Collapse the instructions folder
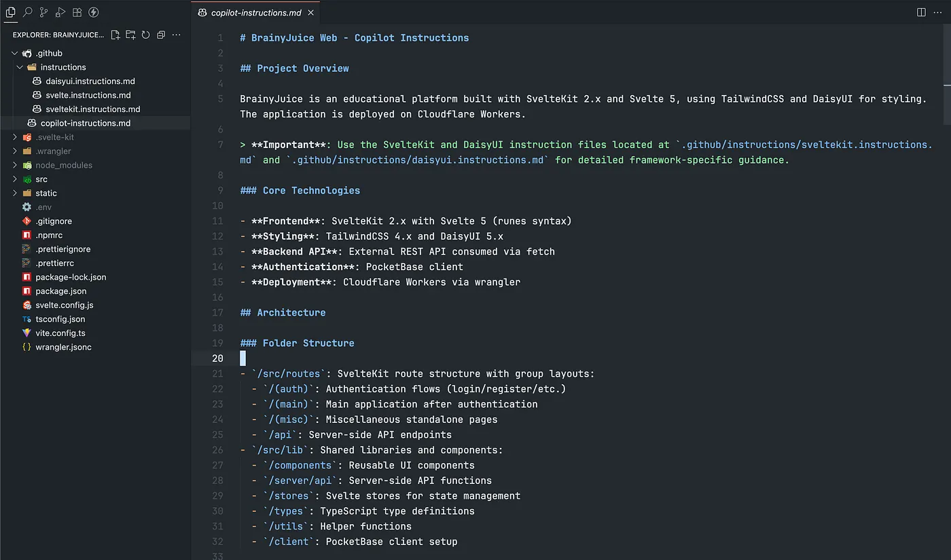The image size is (951, 560). (x=20, y=67)
